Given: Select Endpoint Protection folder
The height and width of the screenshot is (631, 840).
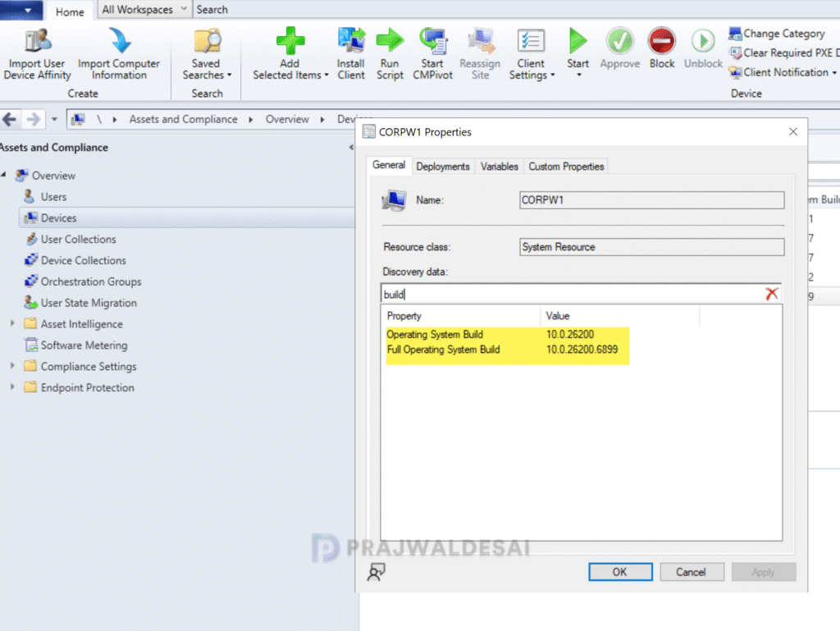Looking at the screenshot, I should point(87,387).
